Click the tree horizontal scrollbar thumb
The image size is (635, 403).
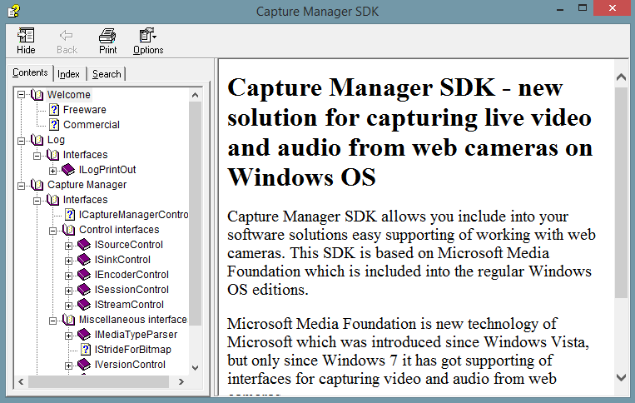(98, 382)
